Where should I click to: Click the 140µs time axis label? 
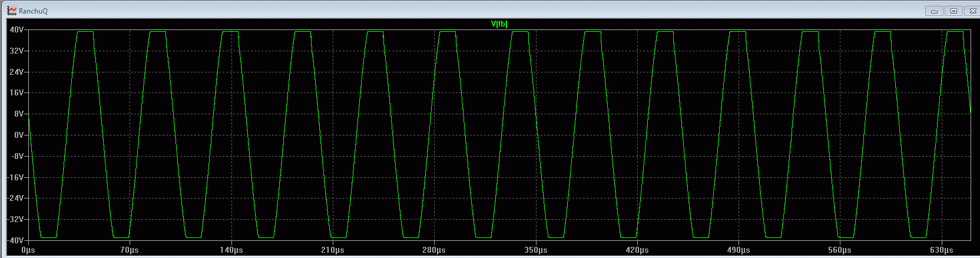pos(231,250)
